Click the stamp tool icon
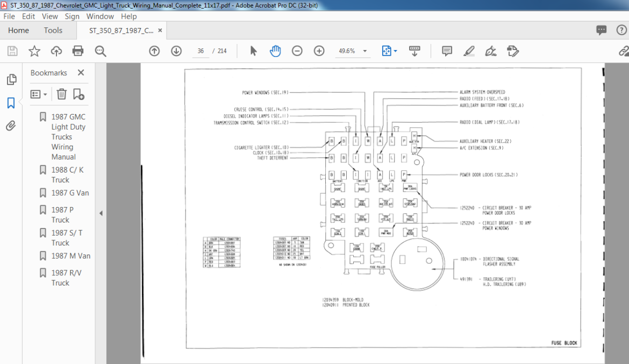The width and height of the screenshot is (629, 364). pos(513,51)
